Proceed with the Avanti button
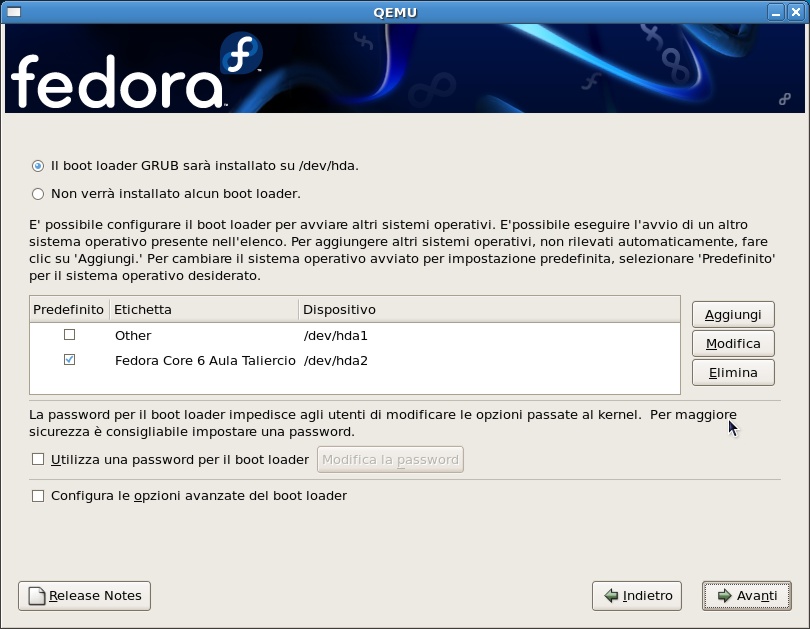This screenshot has width=810, height=629. (x=746, y=596)
